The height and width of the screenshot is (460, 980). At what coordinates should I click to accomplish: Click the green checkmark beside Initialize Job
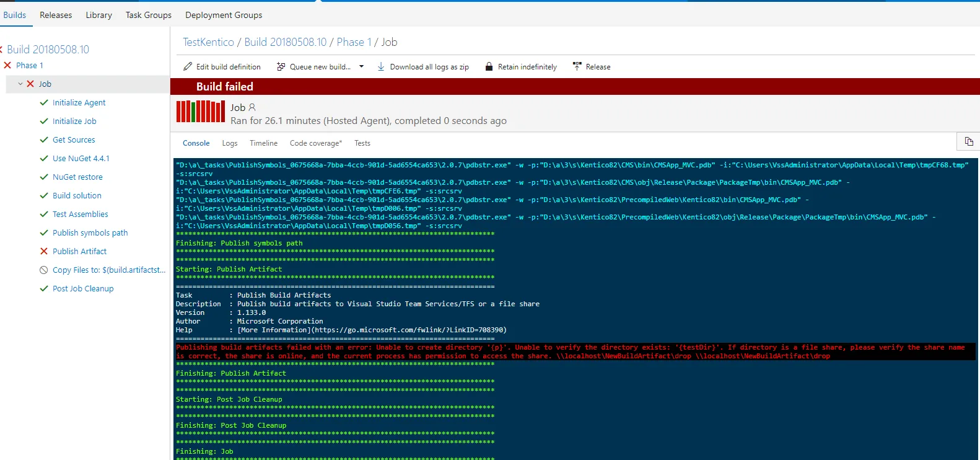pyautogui.click(x=44, y=121)
